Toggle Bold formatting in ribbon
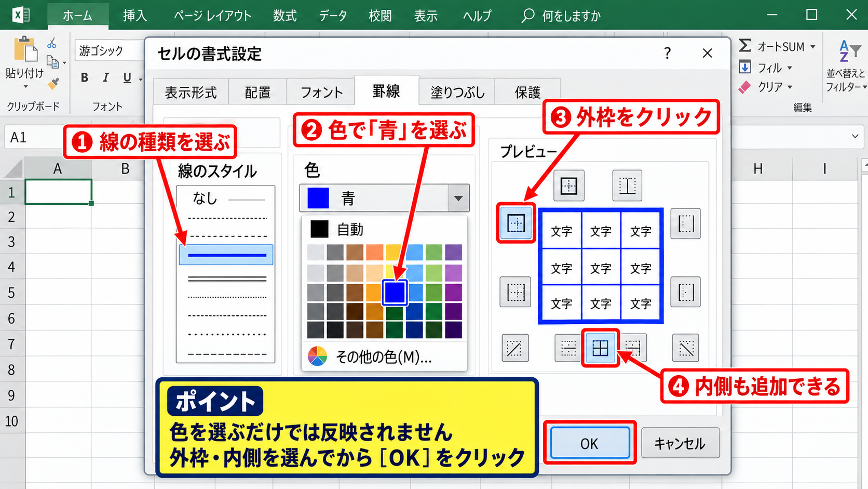 click(85, 78)
